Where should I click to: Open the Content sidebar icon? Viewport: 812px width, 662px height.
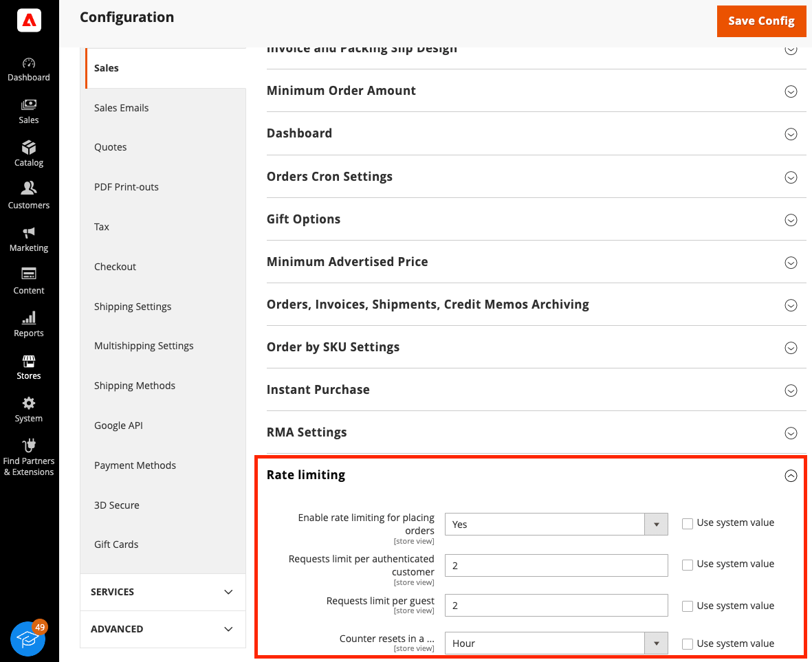28,281
